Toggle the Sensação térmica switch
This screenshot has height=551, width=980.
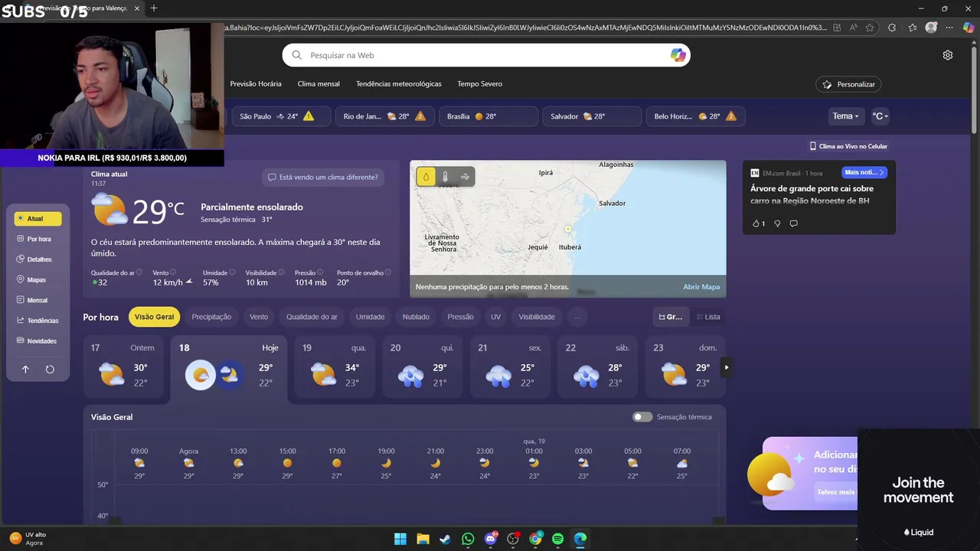(x=642, y=417)
